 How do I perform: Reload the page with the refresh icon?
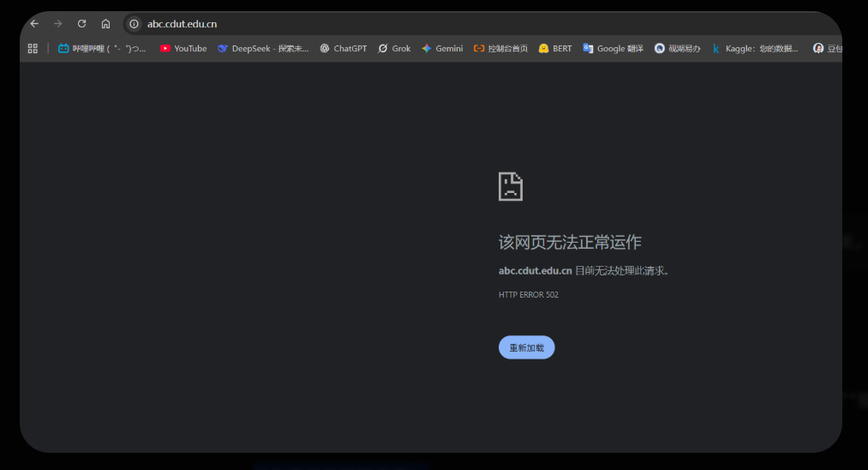coord(81,24)
